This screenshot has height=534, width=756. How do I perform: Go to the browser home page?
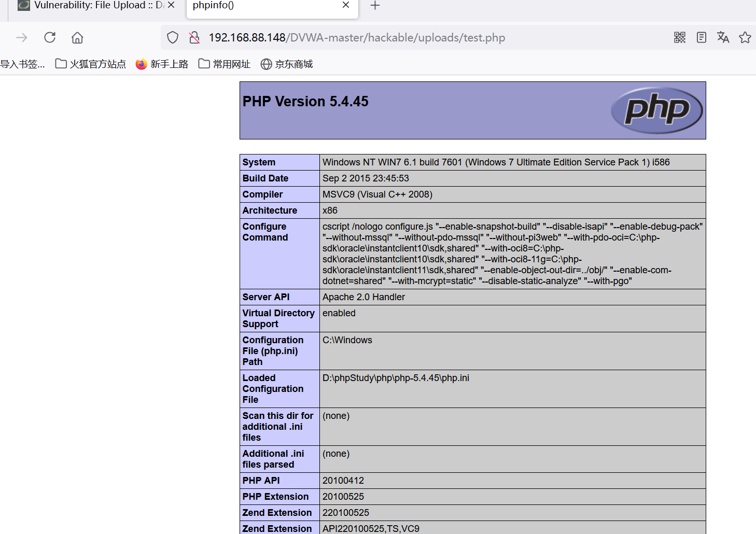point(77,37)
